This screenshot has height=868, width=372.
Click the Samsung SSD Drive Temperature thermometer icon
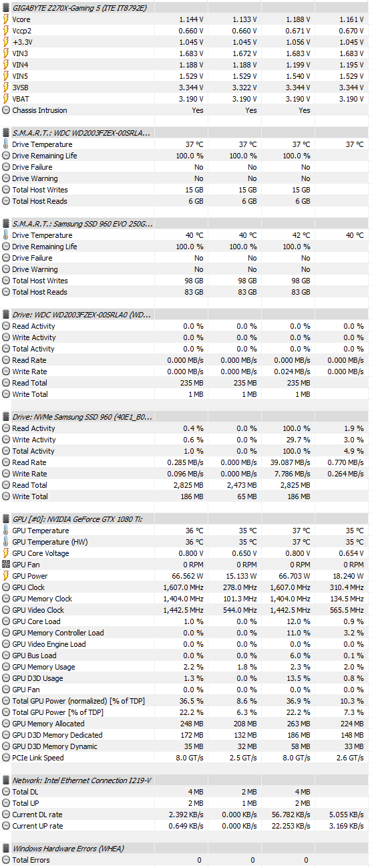(6, 235)
